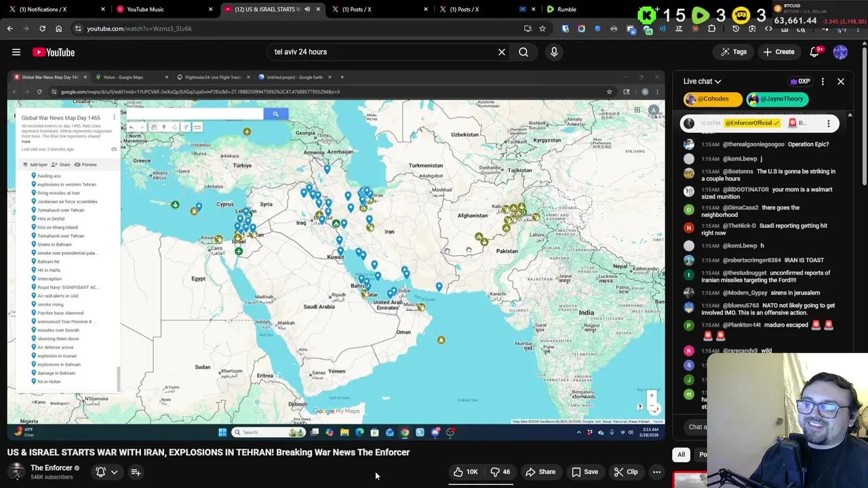Open pinned EnforcerOfficial message options
Screen dimensions: 868x488
point(828,123)
